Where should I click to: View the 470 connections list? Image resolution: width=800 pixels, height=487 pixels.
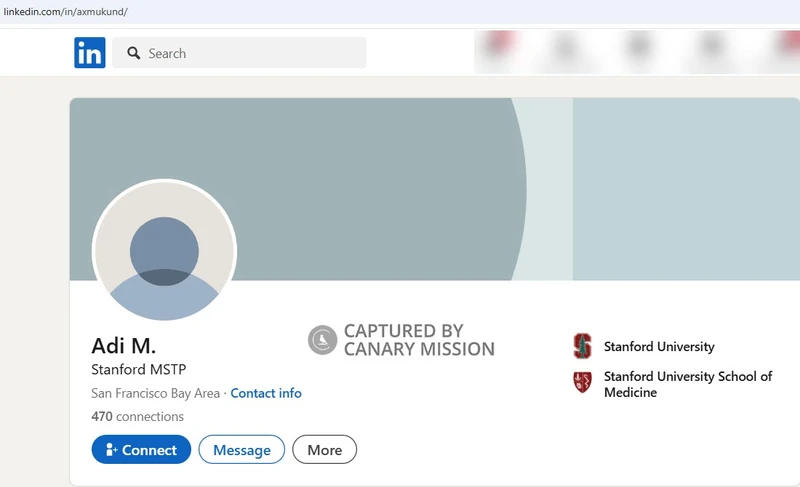pyautogui.click(x=138, y=417)
